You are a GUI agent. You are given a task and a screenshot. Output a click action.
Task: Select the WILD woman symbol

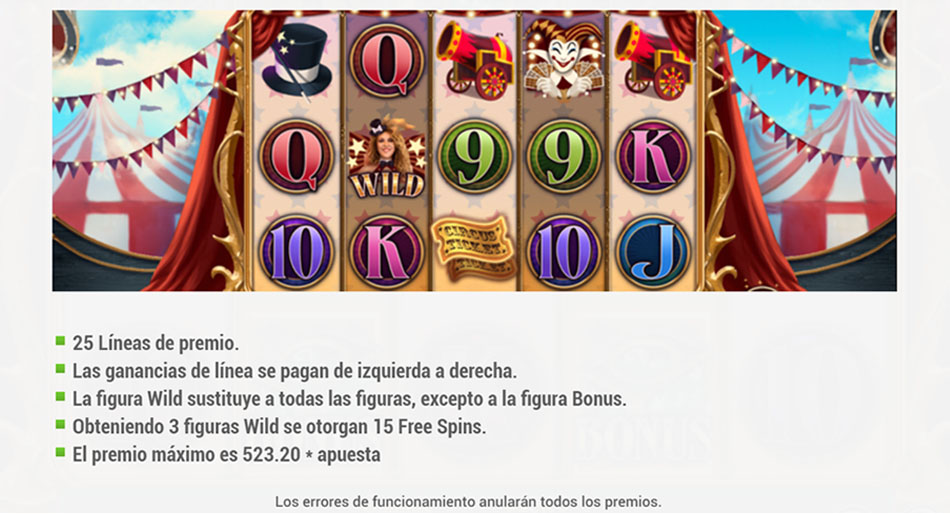pyautogui.click(x=387, y=158)
